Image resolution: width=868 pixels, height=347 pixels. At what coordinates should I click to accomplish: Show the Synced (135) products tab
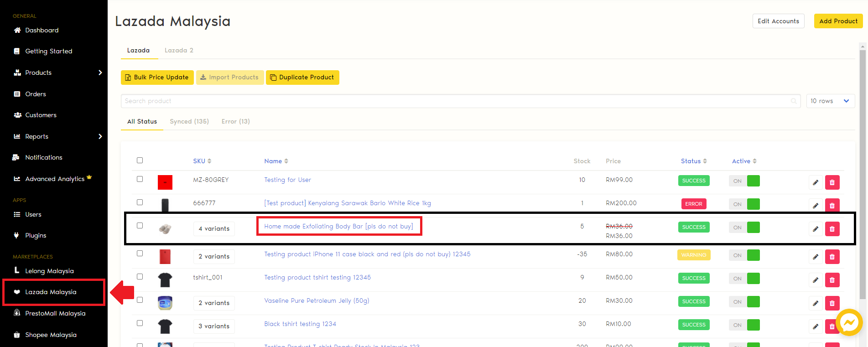click(x=189, y=121)
